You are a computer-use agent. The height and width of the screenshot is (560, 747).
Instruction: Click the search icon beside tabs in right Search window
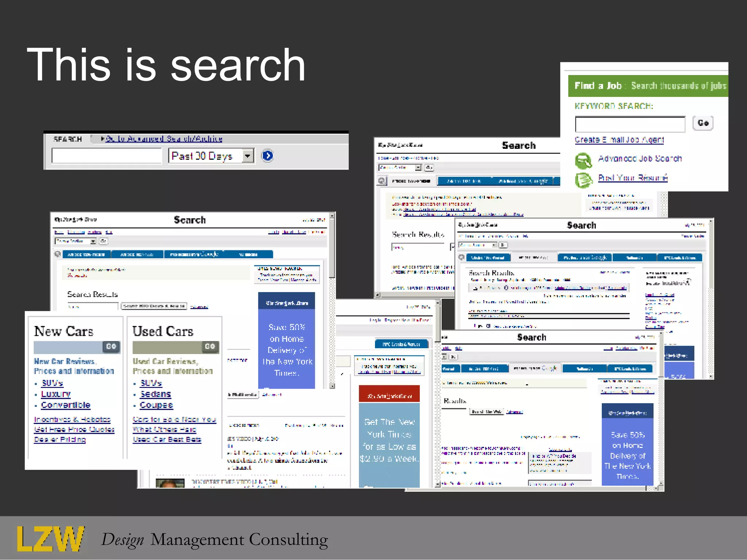pyautogui.click(x=461, y=257)
